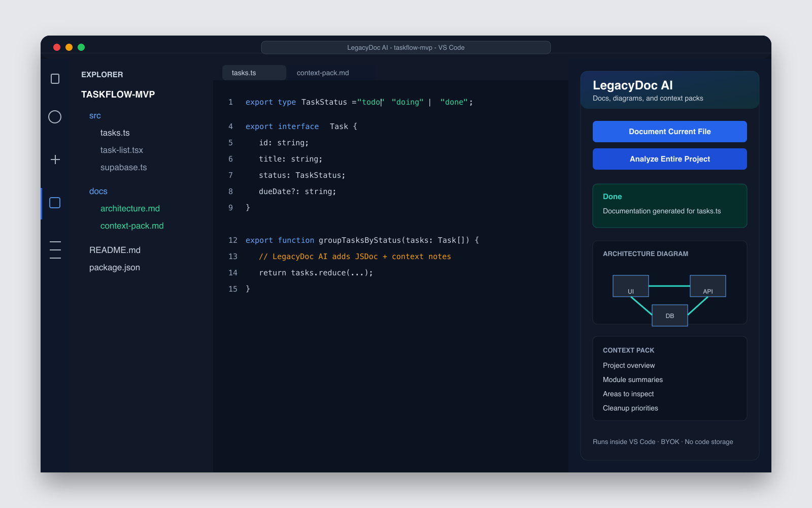Collapse the src folder
Viewport: 812px width, 508px height.
pyautogui.click(x=95, y=116)
